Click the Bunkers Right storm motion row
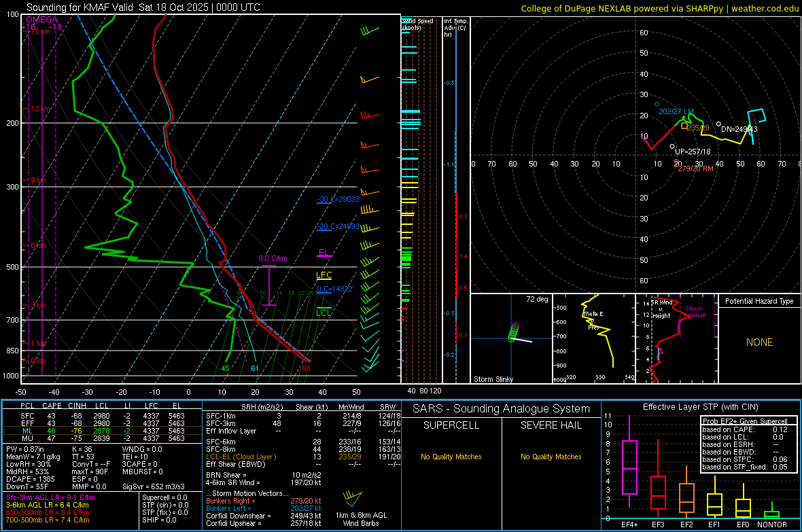This screenshot has width=802, height=532. pos(264,501)
